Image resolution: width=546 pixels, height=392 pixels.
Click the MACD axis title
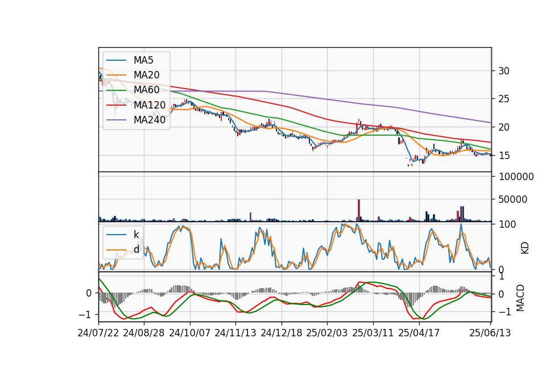(520, 298)
